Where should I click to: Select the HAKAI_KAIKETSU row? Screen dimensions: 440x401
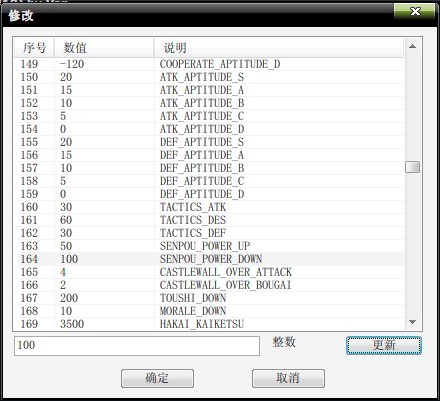pyautogui.click(x=209, y=324)
